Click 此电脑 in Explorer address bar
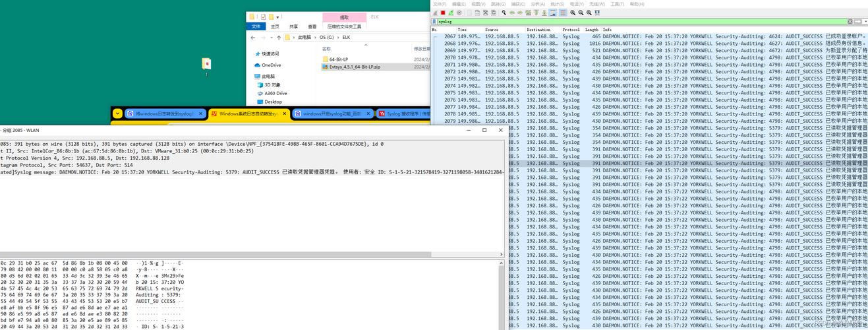 pyautogui.click(x=304, y=38)
